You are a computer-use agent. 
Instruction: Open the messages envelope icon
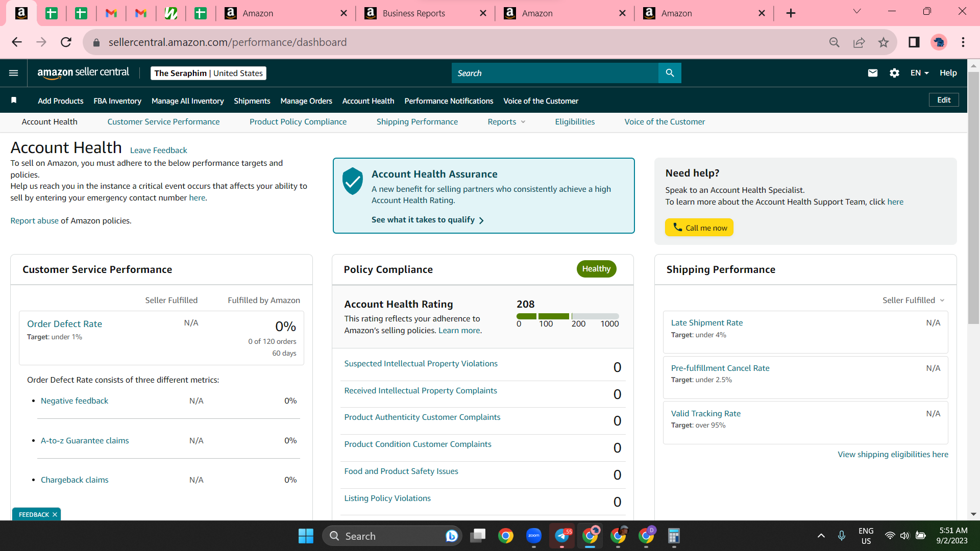873,73
